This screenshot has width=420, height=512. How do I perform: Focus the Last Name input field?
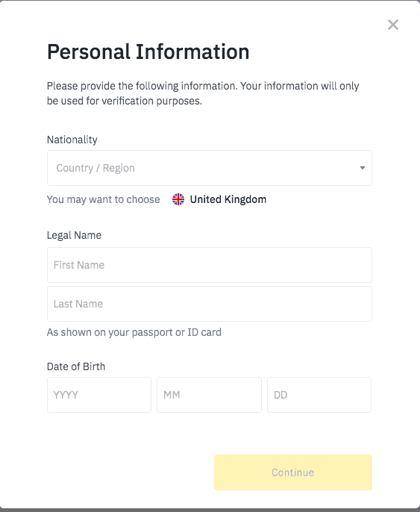[210, 304]
